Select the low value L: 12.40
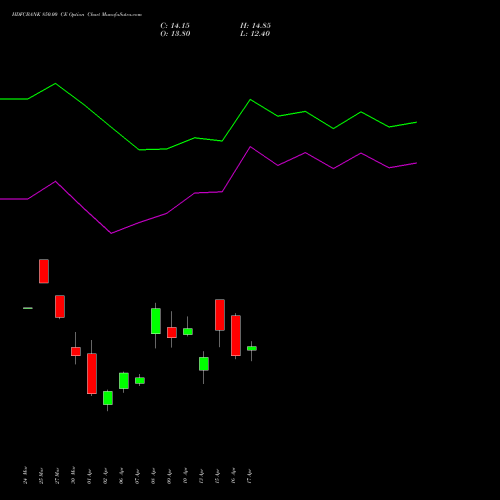 click(x=255, y=34)
